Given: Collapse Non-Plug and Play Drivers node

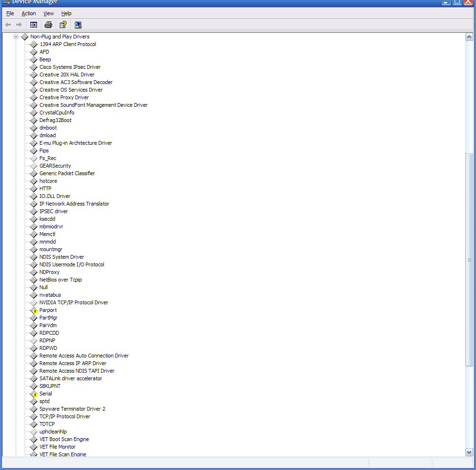Looking at the screenshot, I should tap(16, 37).
